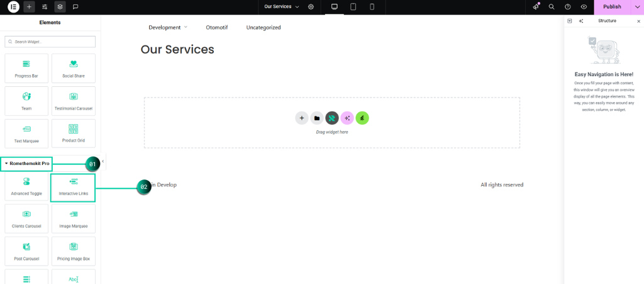The width and height of the screenshot is (644, 284).
Task: Toggle the Structure layers icon in top bar
Action: pos(60,7)
